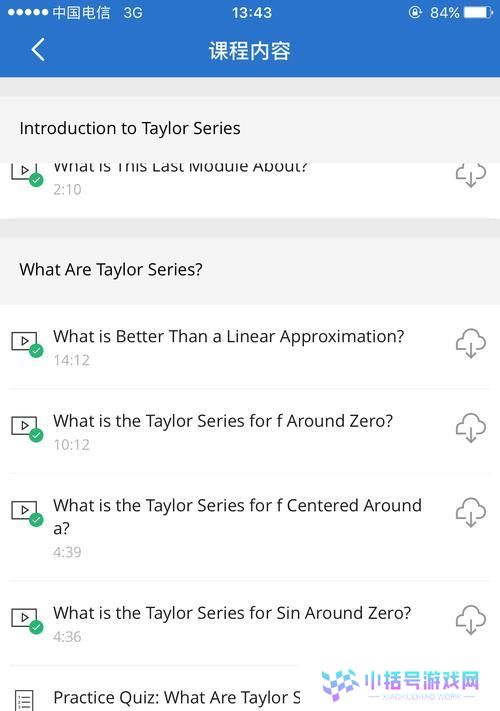This screenshot has width=500, height=711.
Task: Download the 'What is This Last Module About?' video
Action: click(x=471, y=175)
